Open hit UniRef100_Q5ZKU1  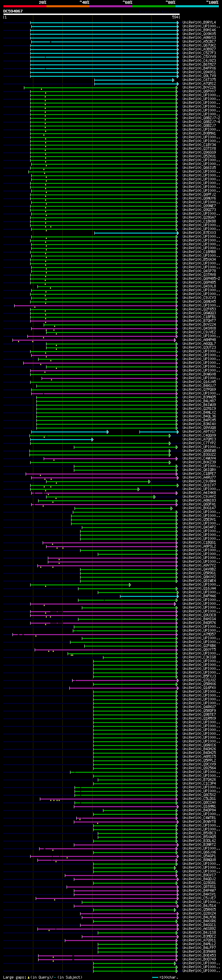199,156
